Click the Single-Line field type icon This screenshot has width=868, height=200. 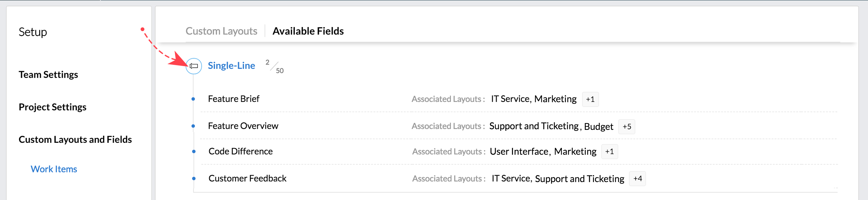point(194,66)
